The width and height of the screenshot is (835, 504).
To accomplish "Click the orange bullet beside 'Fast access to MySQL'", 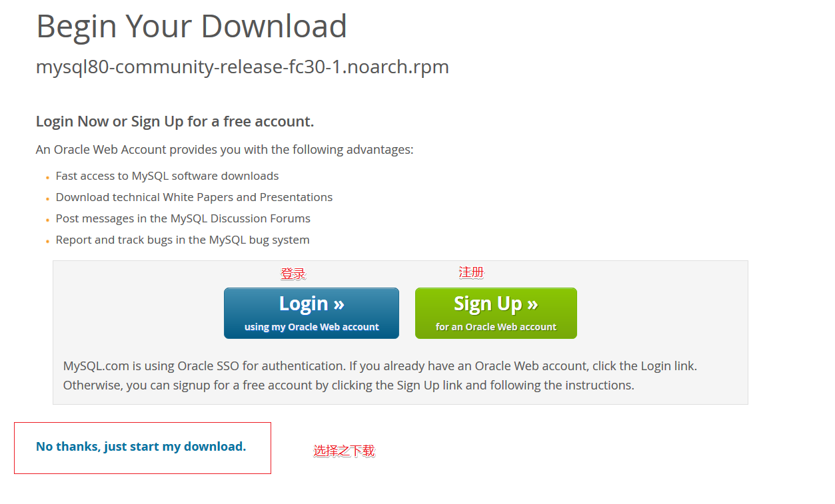I will click(x=47, y=178).
